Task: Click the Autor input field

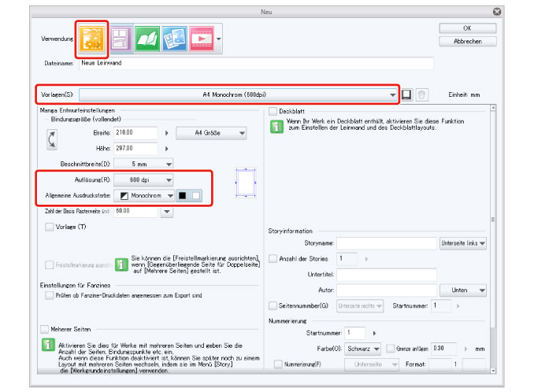Action: [x=387, y=290]
